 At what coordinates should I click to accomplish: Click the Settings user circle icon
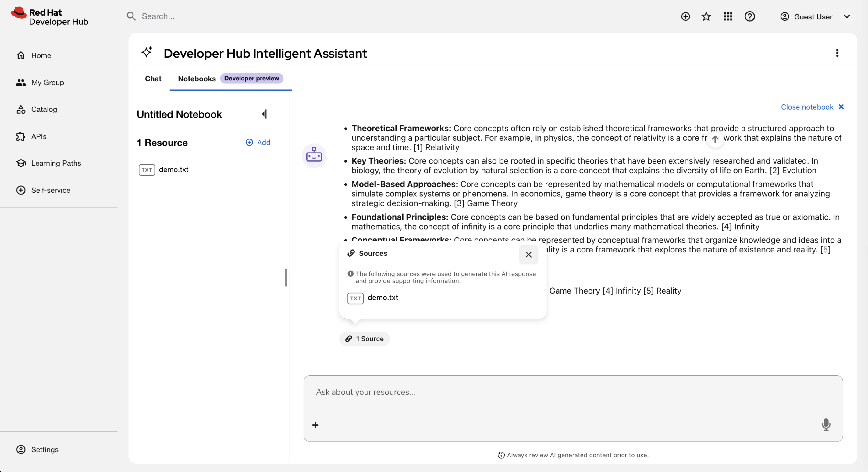coord(21,449)
